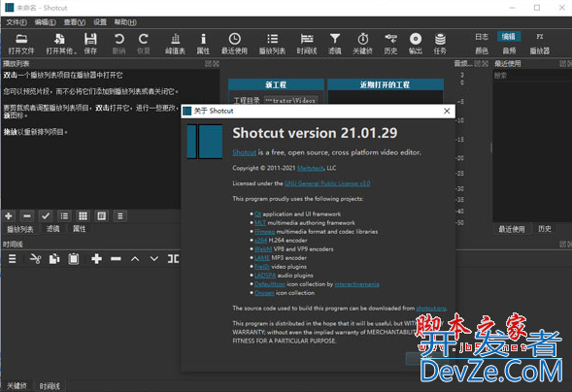This screenshot has width=572, height=392.
Task: Remove playlist item with minus button
Action: click(27, 216)
